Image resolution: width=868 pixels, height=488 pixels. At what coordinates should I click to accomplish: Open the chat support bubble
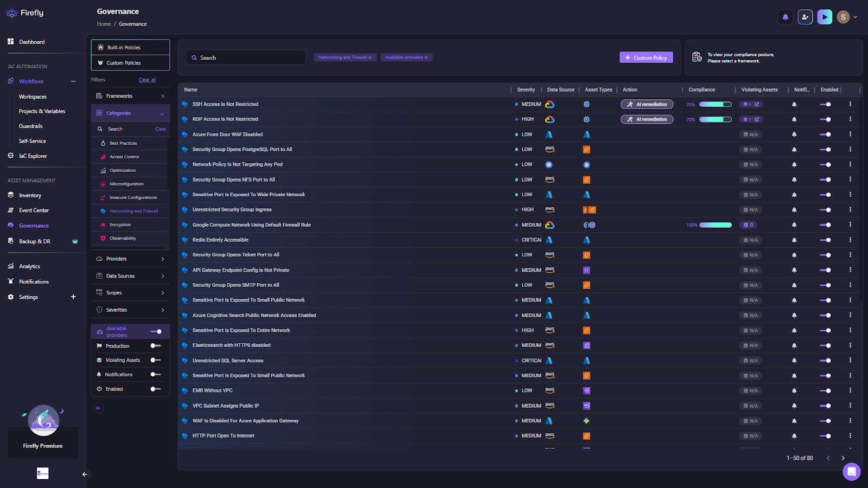tap(851, 471)
